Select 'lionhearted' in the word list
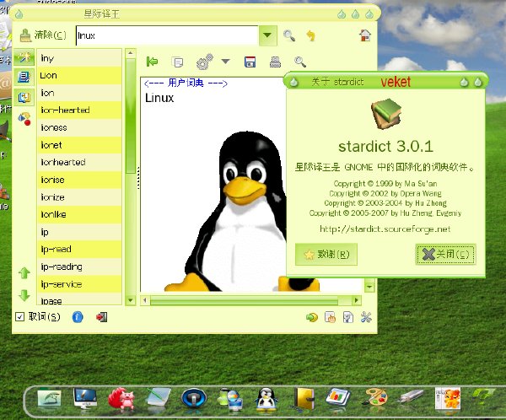The height and width of the screenshot is (420, 506). coord(79,162)
